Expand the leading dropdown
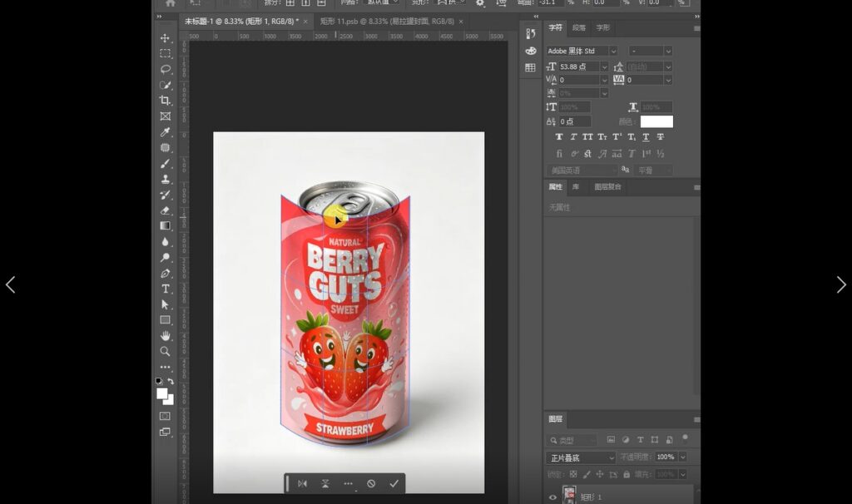The image size is (852, 504). click(668, 67)
